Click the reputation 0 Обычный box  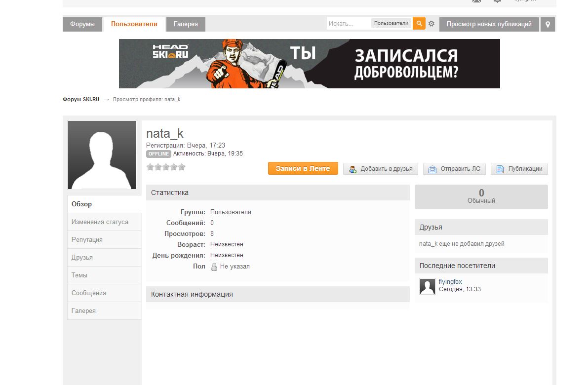click(x=481, y=197)
